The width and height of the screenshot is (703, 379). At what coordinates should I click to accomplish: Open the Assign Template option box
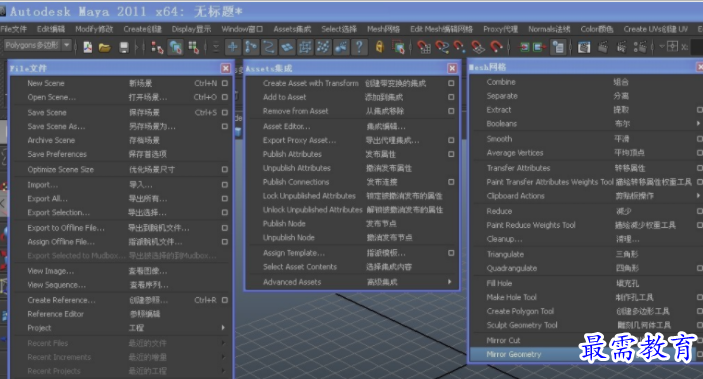pos(451,253)
